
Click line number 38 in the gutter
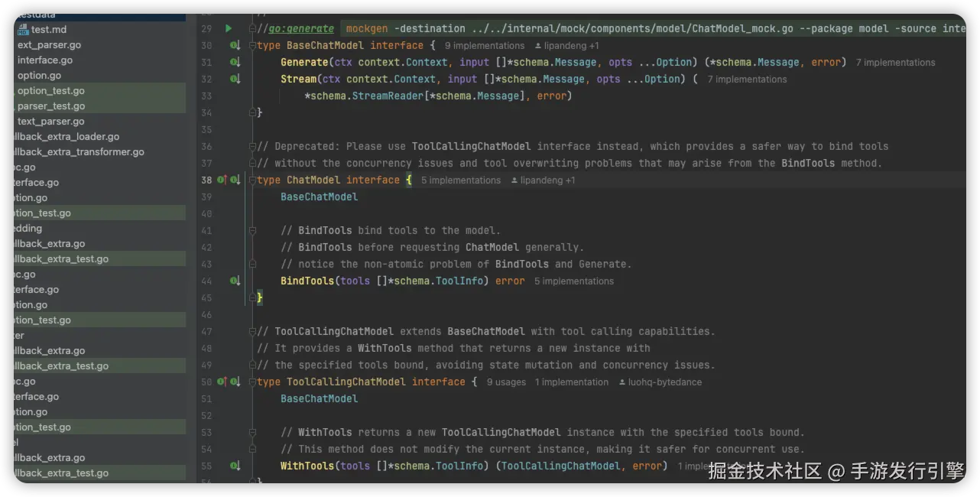(x=206, y=180)
